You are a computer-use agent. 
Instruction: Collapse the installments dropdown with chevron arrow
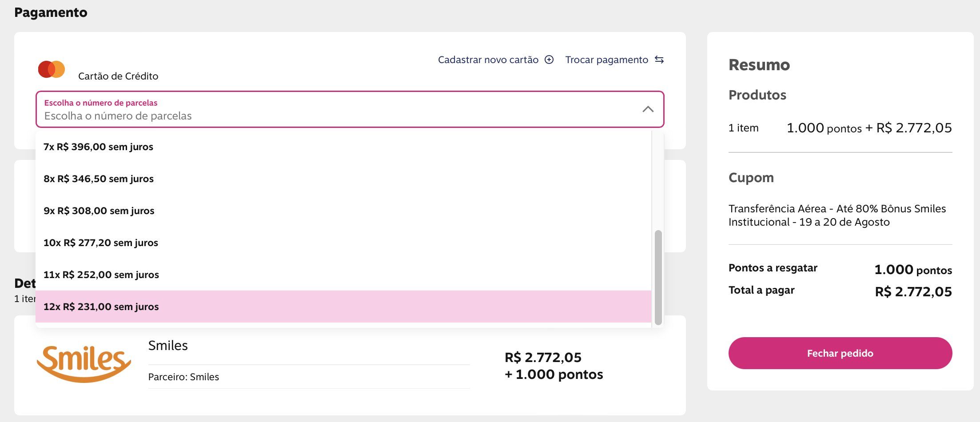coord(648,109)
